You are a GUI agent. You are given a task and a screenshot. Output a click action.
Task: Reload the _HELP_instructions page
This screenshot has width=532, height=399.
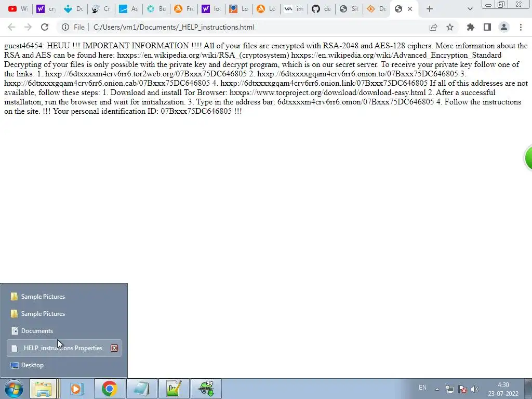click(x=45, y=27)
